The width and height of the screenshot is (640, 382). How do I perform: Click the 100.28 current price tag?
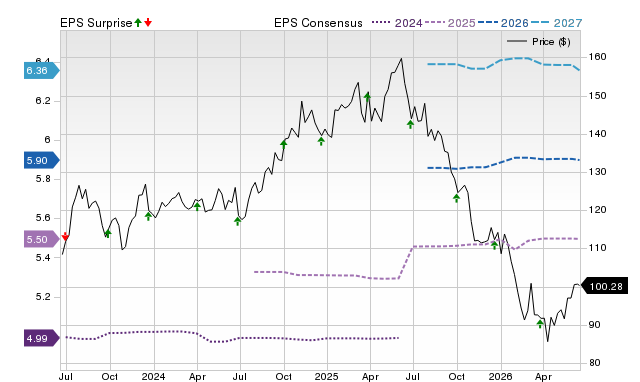pos(604,286)
